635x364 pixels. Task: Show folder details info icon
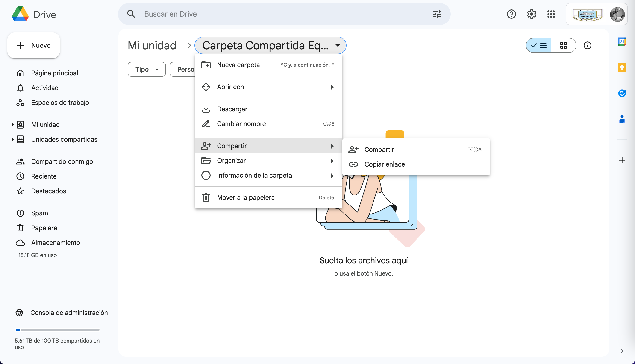587,46
